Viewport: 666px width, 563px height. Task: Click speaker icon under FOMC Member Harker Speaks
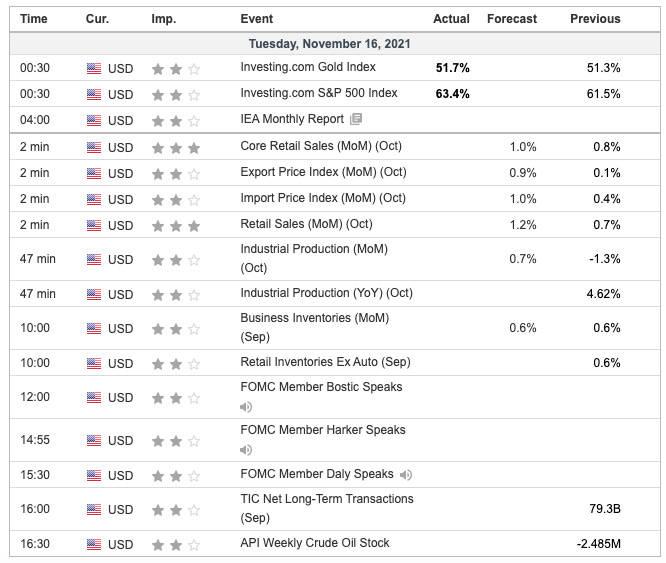click(246, 450)
